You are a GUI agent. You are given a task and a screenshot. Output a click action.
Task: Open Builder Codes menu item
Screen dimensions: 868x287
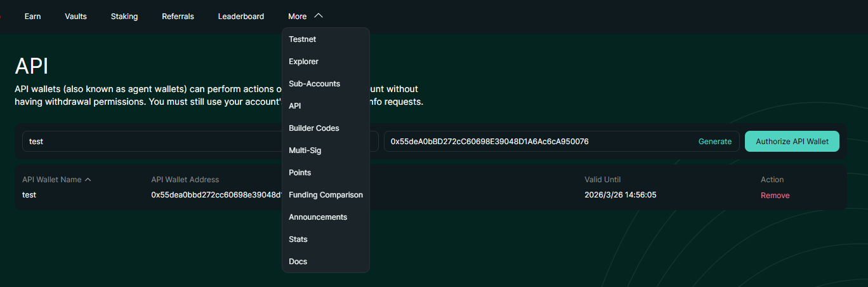point(313,128)
